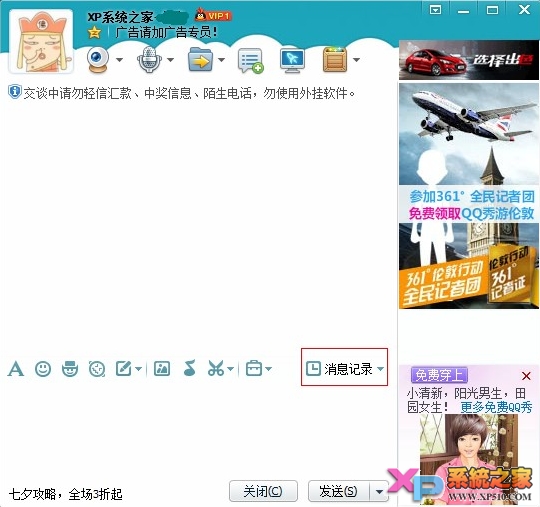Image resolution: width=540 pixels, height=507 pixels.
Task: Click the 发送(S) send button
Action: [339, 491]
